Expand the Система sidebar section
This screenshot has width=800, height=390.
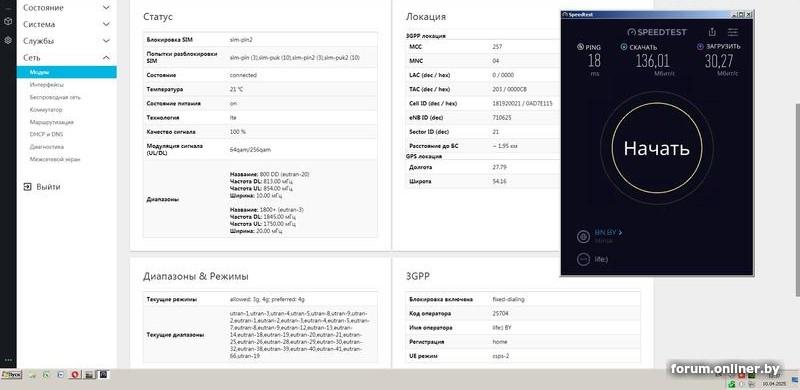tap(66, 24)
